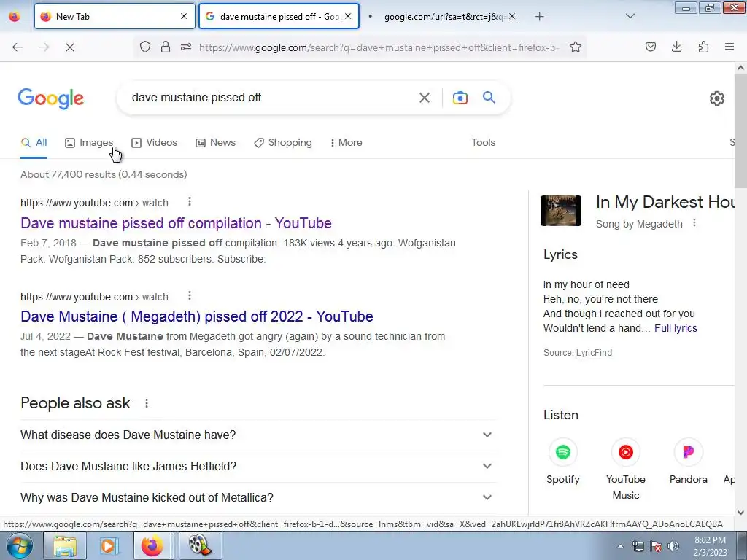
Task: Open the More search filters dropdown
Action: tap(346, 142)
